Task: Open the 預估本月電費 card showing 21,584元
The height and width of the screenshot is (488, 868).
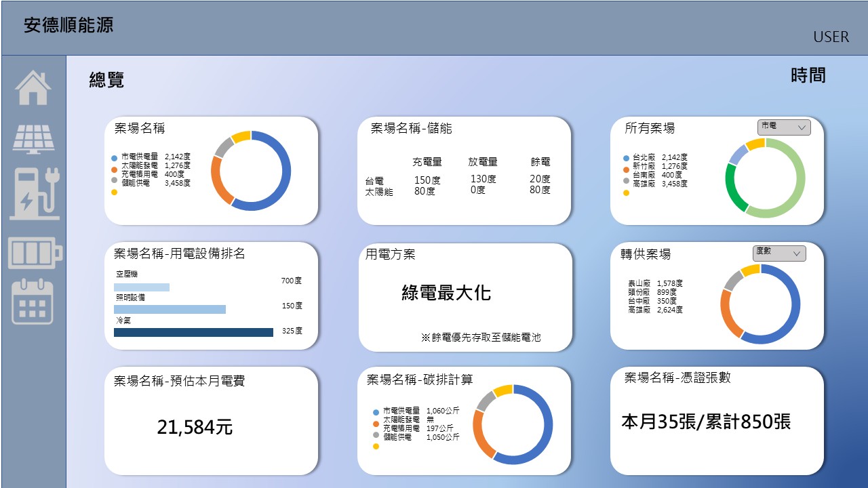Action: [x=211, y=421]
